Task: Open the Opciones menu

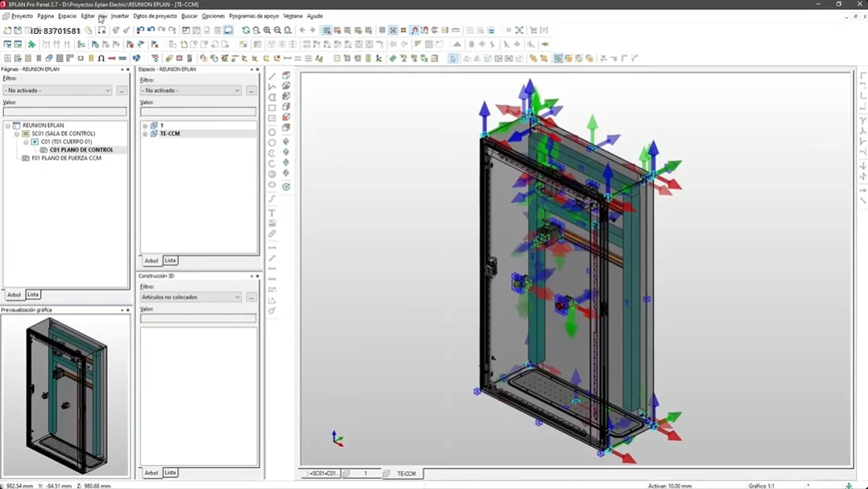Action: click(213, 16)
